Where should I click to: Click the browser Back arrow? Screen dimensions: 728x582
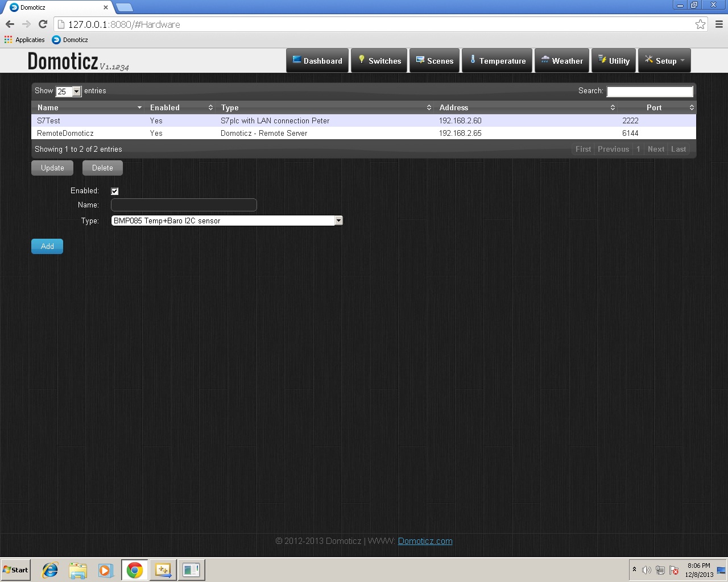pyautogui.click(x=10, y=24)
